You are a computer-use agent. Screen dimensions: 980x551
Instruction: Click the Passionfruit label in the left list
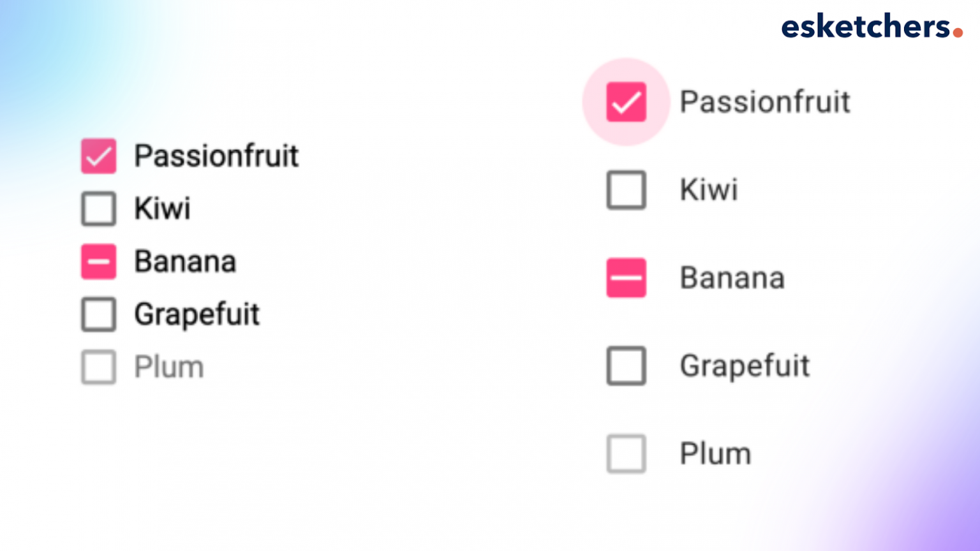(x=216, y=156)
